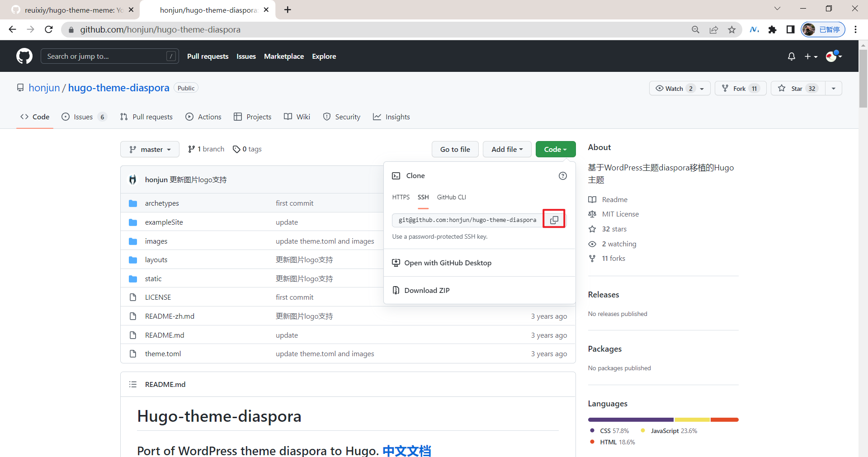
Task: Click the share page icon in address bar
Action: coord(713,29)
